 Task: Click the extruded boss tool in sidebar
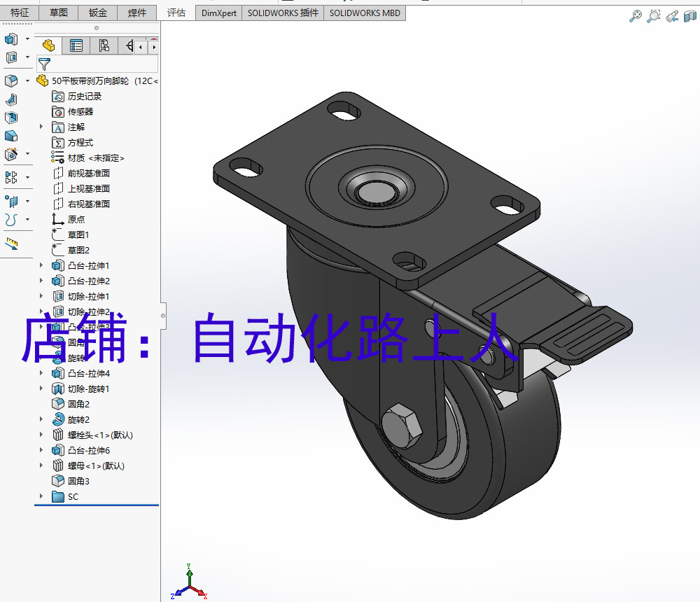[x=11, y=39]
